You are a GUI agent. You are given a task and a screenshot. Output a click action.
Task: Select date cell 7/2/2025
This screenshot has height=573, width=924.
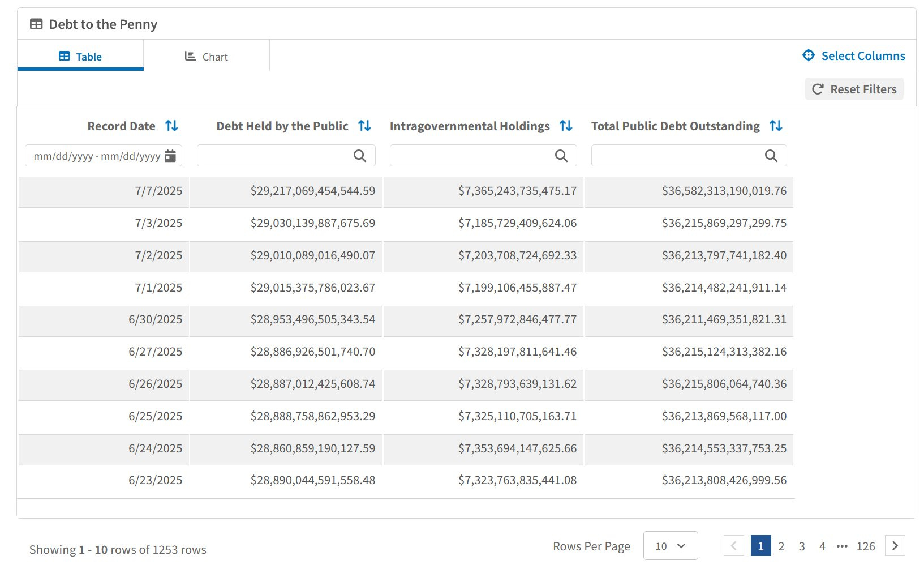(158, 255)
